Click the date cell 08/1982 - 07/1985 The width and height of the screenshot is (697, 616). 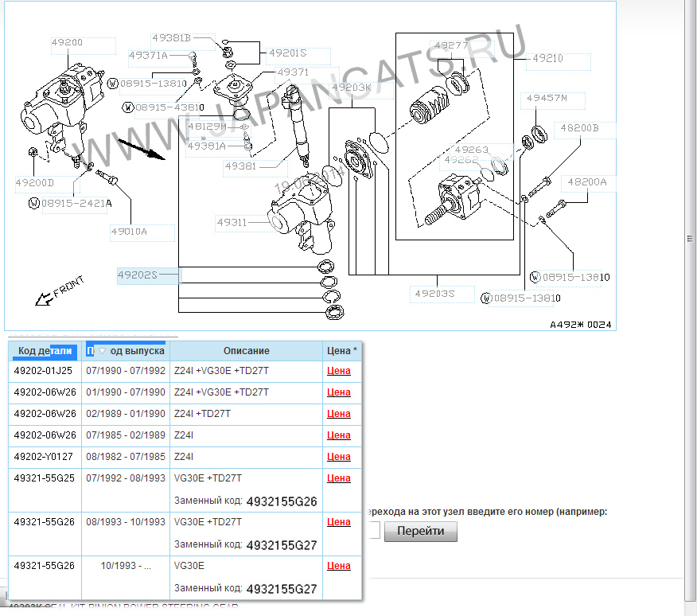click(x=126, y=457)
